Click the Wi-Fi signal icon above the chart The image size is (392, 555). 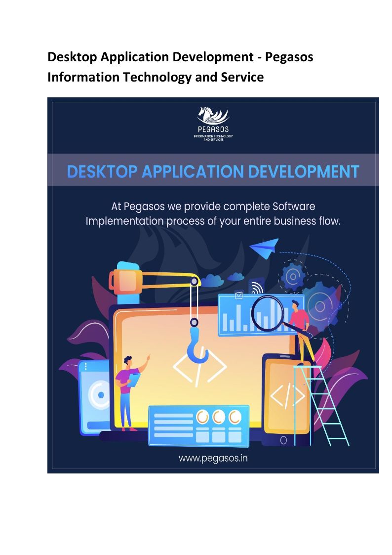pos(256,288)
